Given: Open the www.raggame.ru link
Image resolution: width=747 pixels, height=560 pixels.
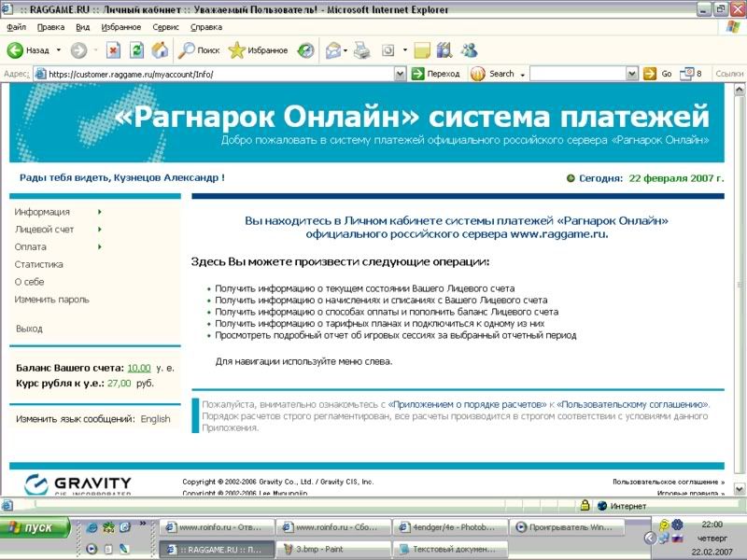Looking at the screenshot, I should click(558, 234).
